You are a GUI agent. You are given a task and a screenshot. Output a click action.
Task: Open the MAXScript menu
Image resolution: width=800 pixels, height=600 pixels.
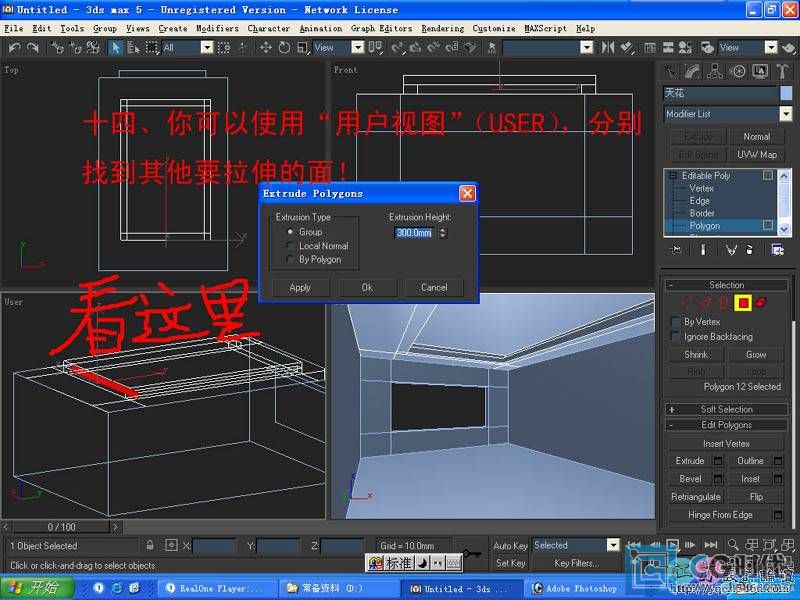[x=545, y=29]
